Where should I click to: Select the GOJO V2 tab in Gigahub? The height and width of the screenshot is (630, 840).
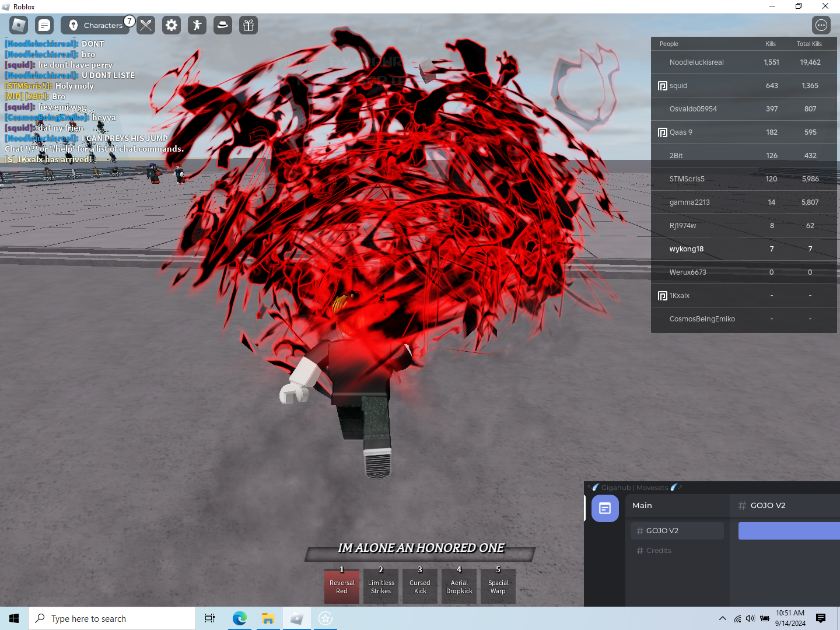click(677, 531)
